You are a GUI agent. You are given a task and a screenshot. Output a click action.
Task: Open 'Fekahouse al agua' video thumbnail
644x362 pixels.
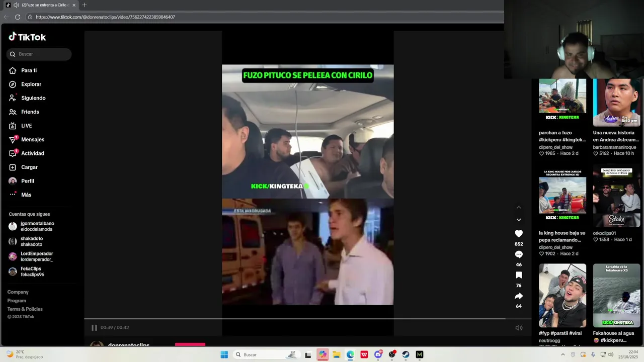(x=616, y=296)
